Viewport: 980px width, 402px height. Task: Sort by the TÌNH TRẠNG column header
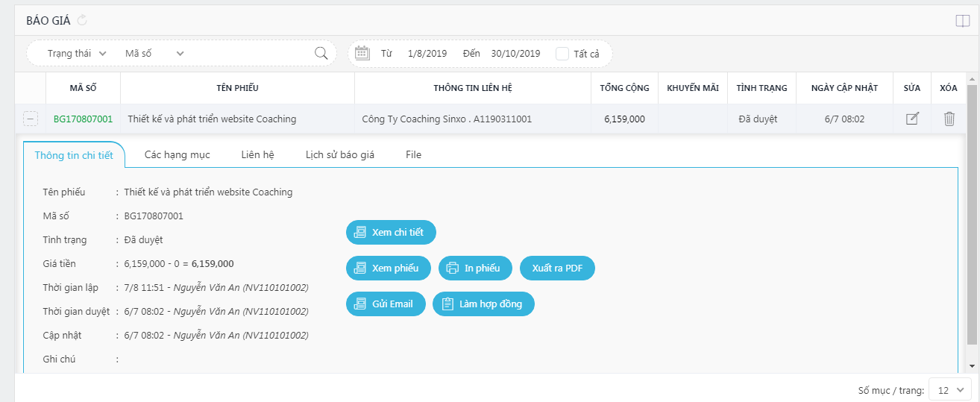761,88
